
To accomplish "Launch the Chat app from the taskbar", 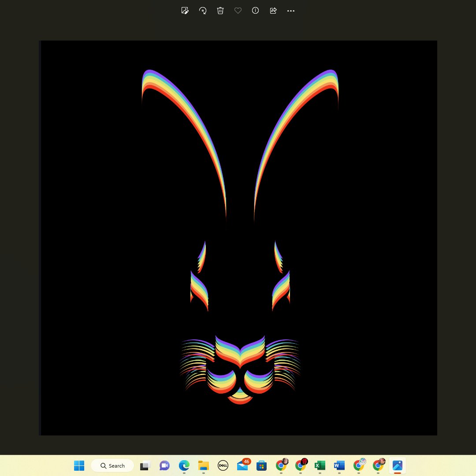I will pyautogui.click(x=164, y=465).
